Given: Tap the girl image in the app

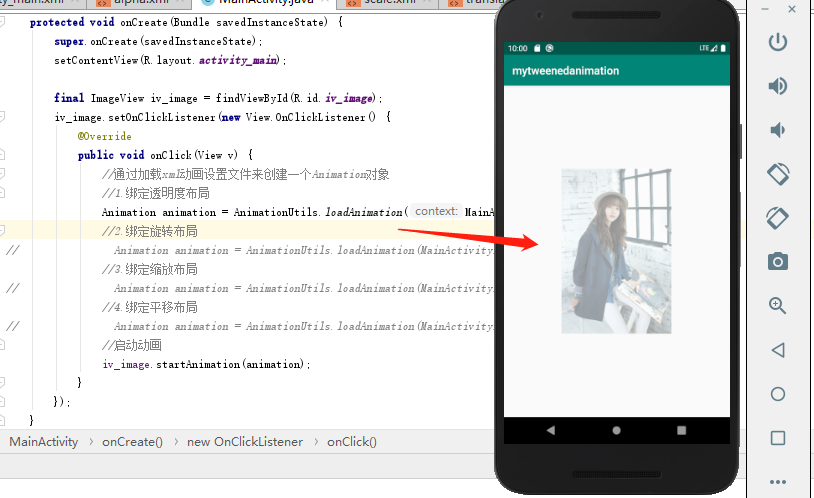Looking at the screenshot, I should pos(616,251).
